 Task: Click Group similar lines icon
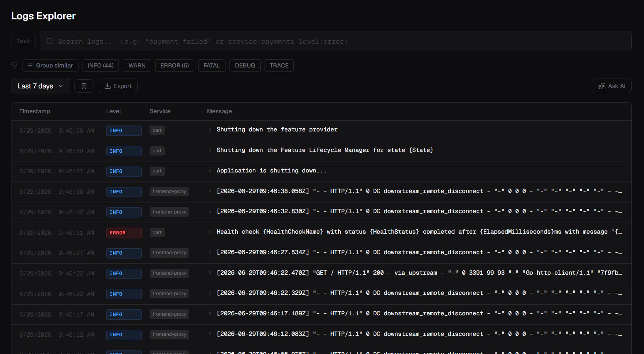(30, 66)
